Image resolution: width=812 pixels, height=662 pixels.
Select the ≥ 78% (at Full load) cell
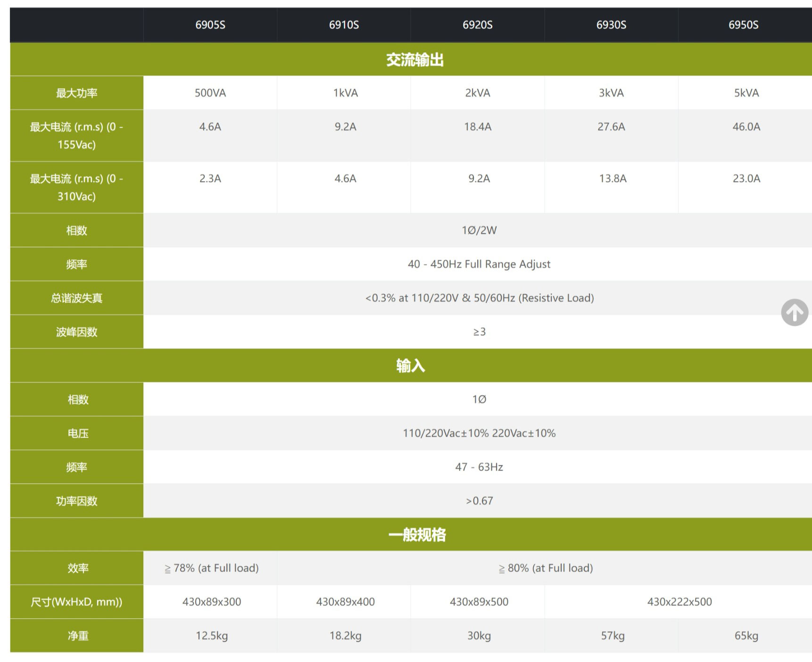click(211, 568)
